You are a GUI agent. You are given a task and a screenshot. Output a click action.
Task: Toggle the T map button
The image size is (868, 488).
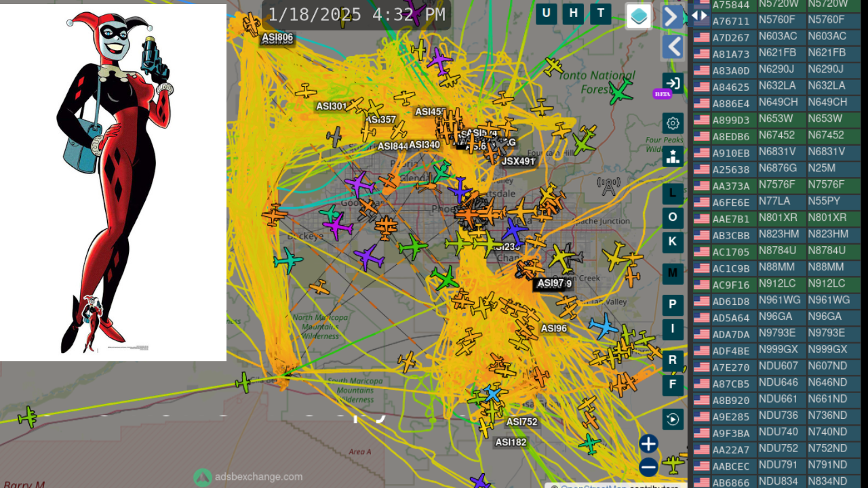click(600, 14)
